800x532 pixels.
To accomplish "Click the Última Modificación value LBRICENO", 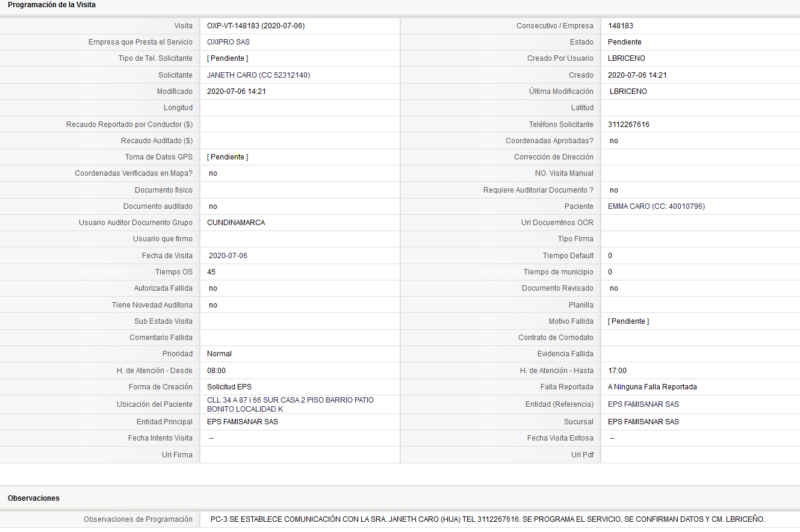I will point(628,91).
